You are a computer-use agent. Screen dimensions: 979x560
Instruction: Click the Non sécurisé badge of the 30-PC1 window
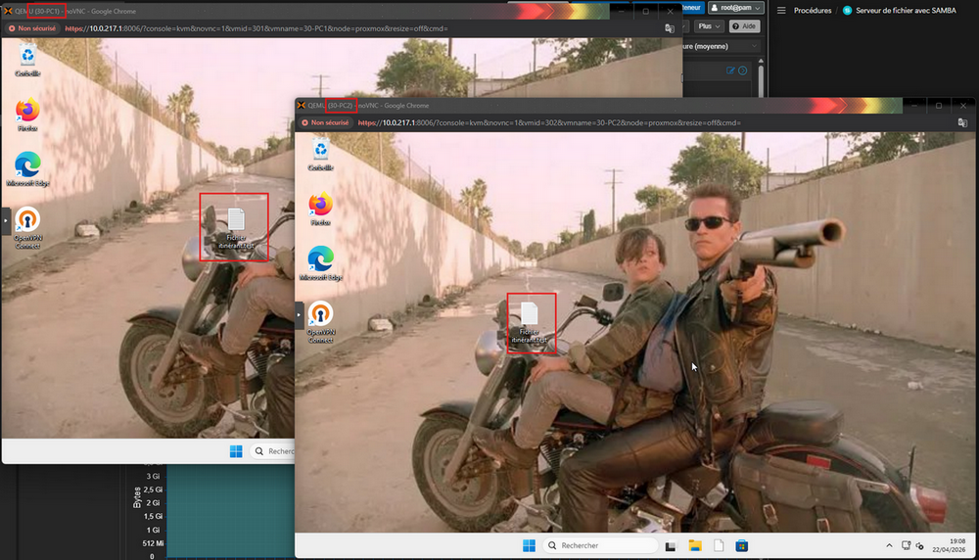tap(32, 28)
